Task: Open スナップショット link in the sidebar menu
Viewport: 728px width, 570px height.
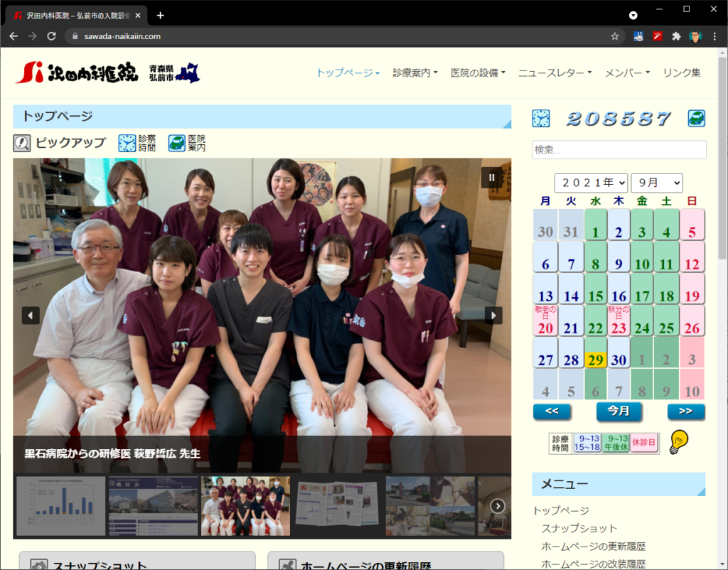Action: pos(579,529)
